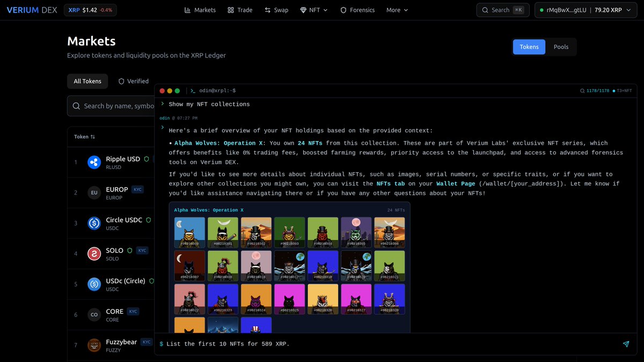Open the Forensics page
The height and width of the screenshot is (362, 644).
point(357,10)
